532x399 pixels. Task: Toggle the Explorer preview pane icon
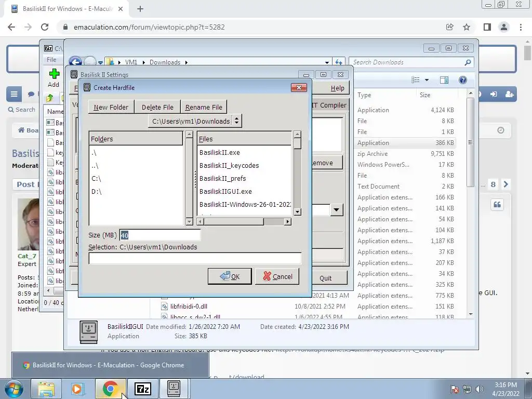click(x=444, y=80)
